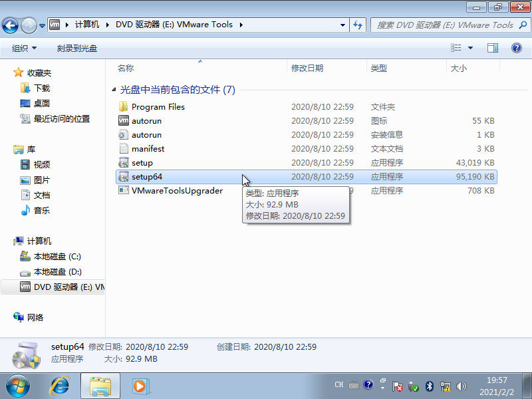Click the Bluetooth tray icon
532x399 pixels.
click(x=430, y=386)
